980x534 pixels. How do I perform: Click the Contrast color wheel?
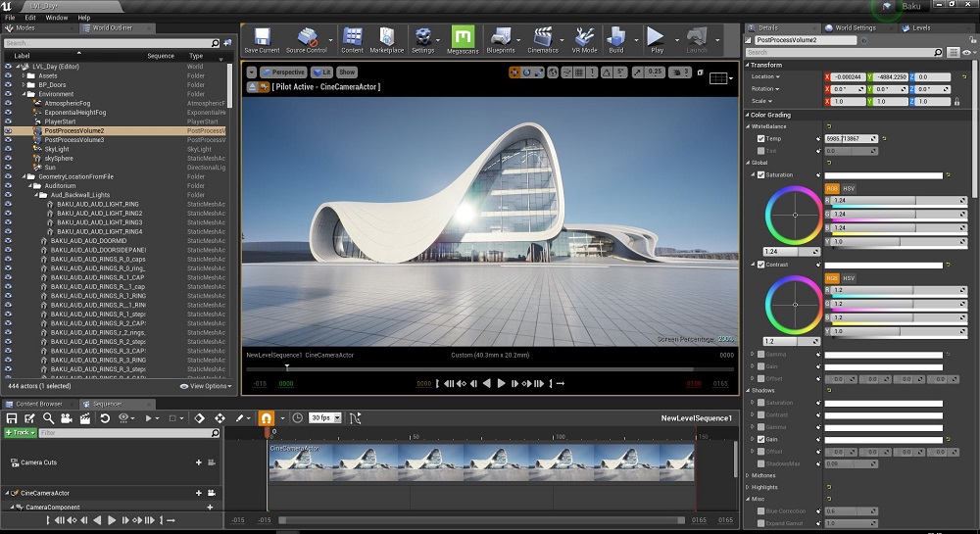coord(795,305)
